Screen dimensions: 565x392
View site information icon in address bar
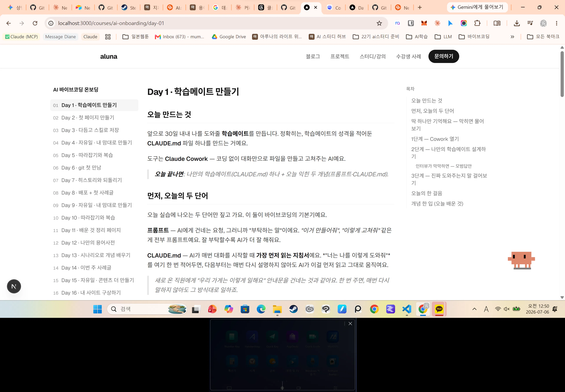51,23
